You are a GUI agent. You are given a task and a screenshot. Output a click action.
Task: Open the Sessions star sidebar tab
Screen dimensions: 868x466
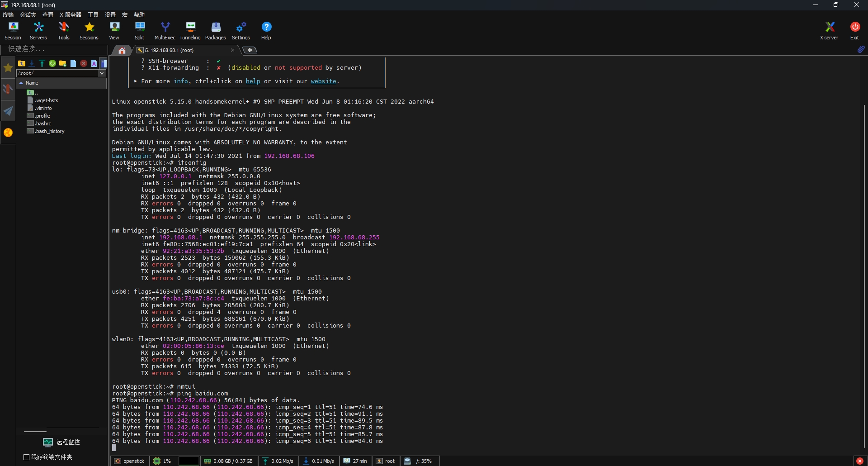(x=8, y=68)
